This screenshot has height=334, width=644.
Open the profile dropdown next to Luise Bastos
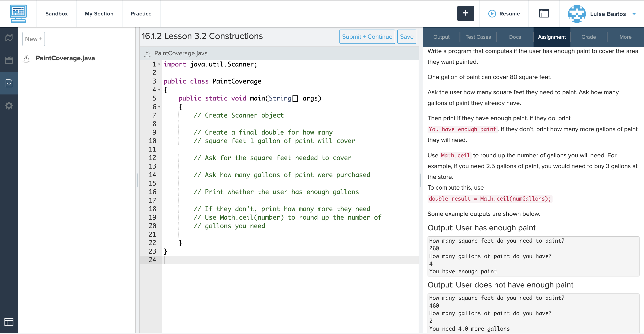pyautogui.click(x=634, y=14)
